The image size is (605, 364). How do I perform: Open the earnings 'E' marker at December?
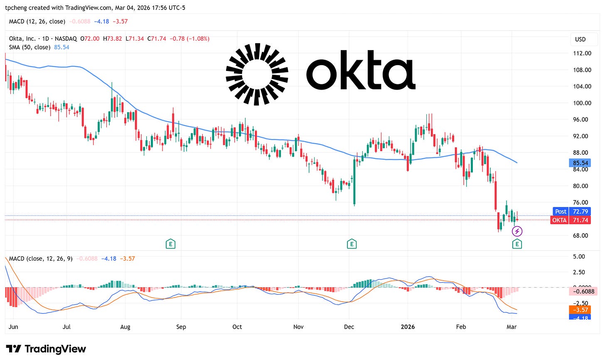tap(352, 244)
